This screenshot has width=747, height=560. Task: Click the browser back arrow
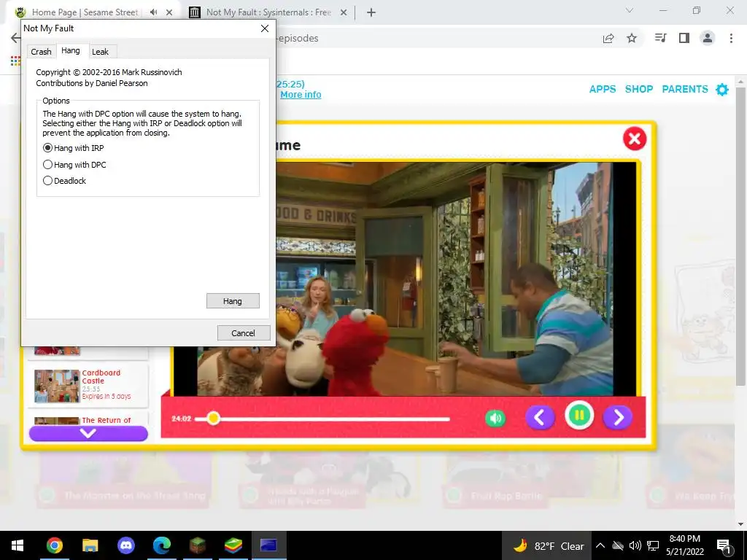pos(16,38)
